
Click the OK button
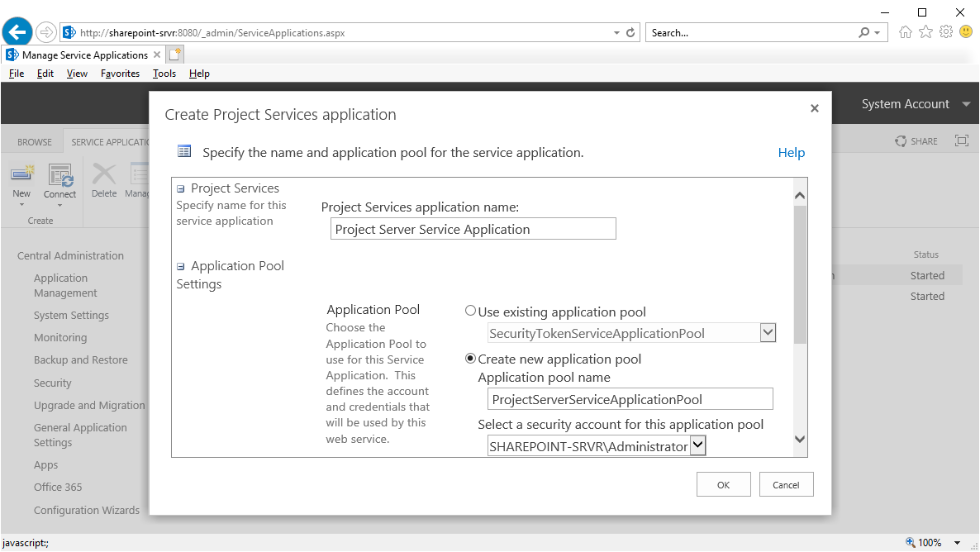(x=723, y=484)
